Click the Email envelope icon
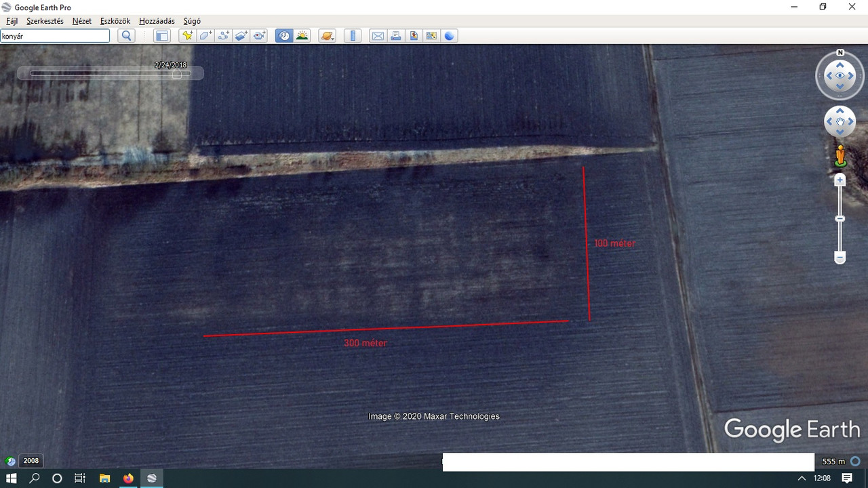Viewport: 868px width, 488px height. coord(378,36)
